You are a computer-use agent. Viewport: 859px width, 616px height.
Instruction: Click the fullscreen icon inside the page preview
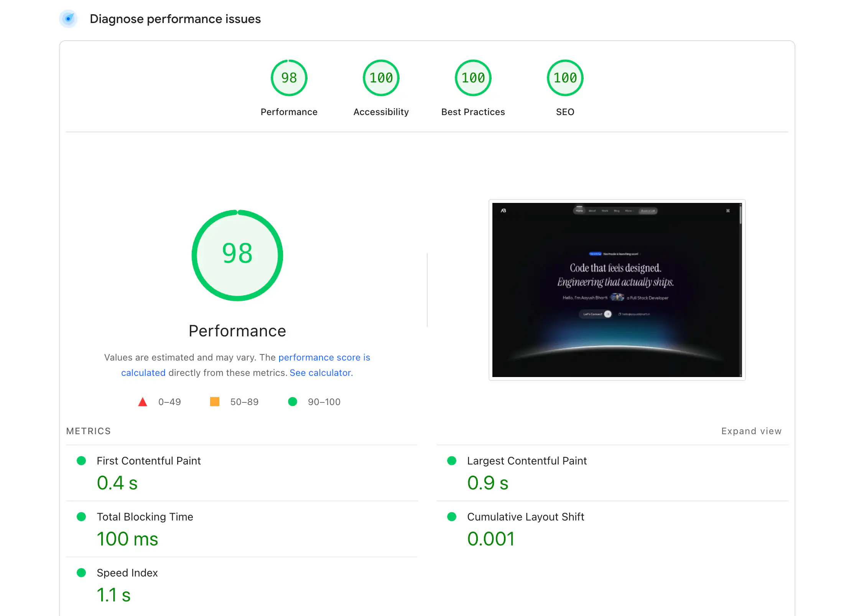coord(728,211)
